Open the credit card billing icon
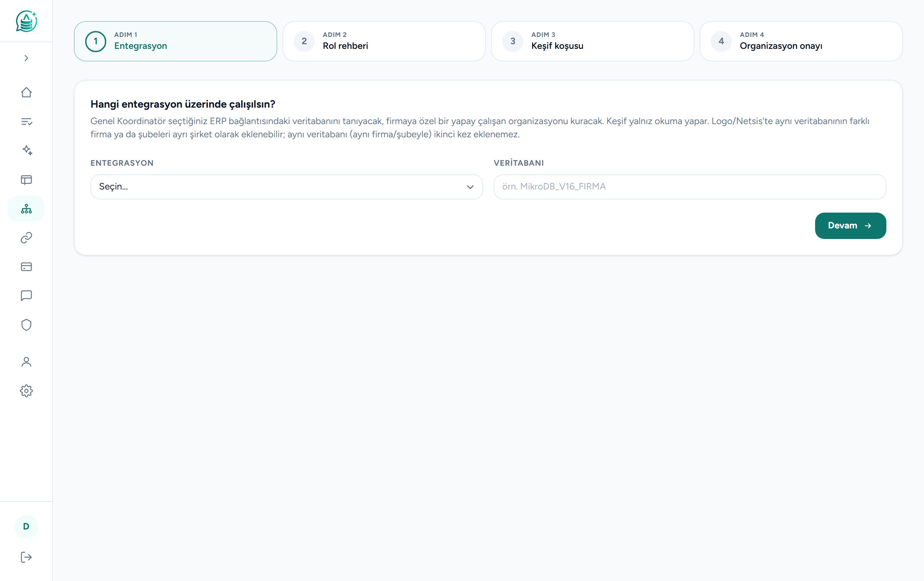Viewport: 924px width, 581px height. coord(26,267)
